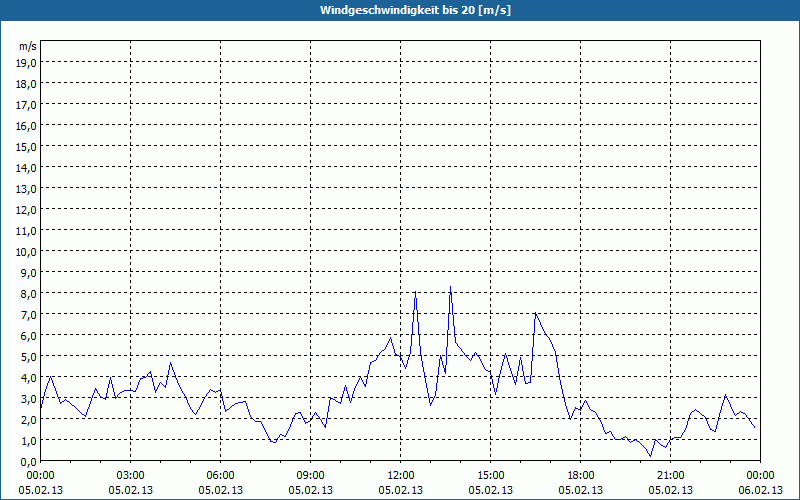The width and height of the screenshot is (800, 500).
Task: Select the 16,0 y-axis label
Action: point(26,126)
